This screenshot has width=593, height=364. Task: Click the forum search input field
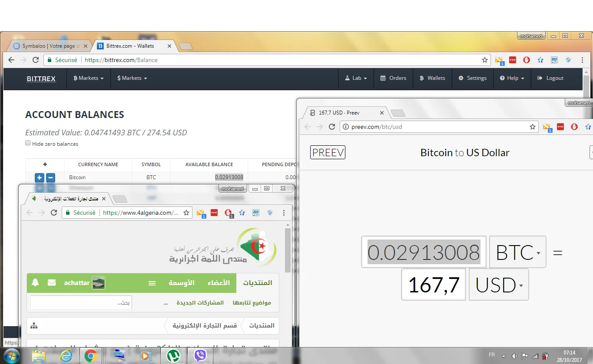point(81,302)
